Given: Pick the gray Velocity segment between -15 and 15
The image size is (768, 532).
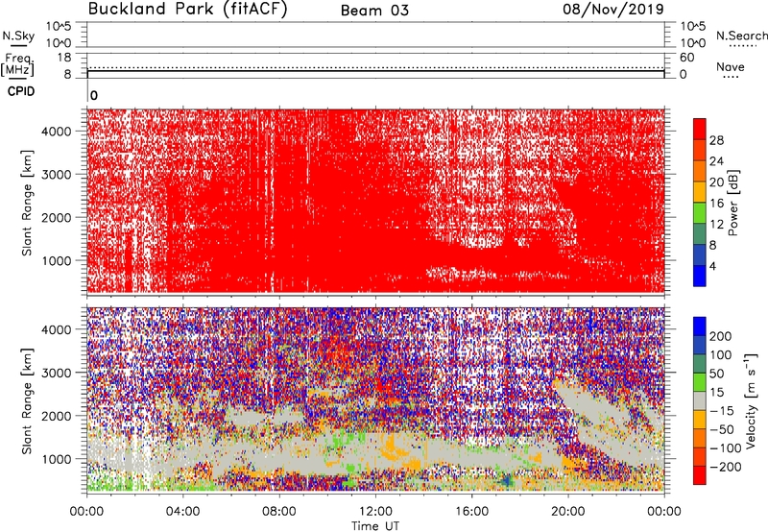Looking at the screenshot, I should click(700, 401).
